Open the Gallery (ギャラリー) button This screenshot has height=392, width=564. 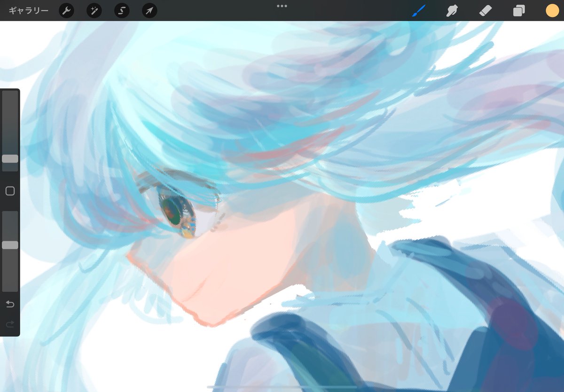pyautogui.click(x=29, y=10)
